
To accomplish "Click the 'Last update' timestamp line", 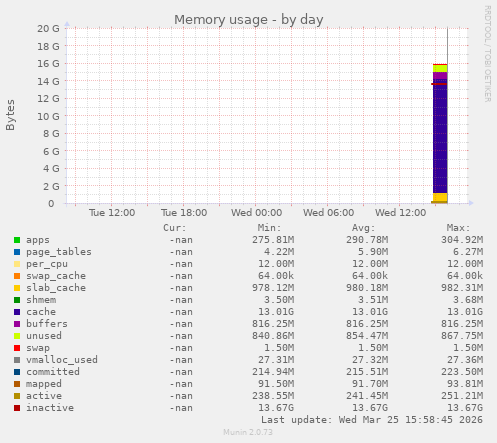I will coord(372,420).
